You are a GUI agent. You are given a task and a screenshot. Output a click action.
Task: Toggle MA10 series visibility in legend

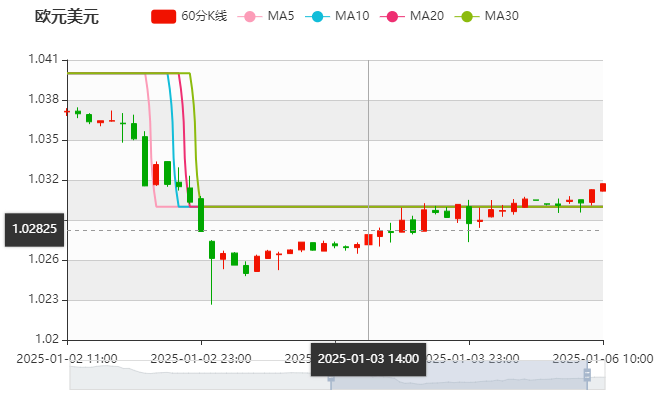tap(352, 16)
